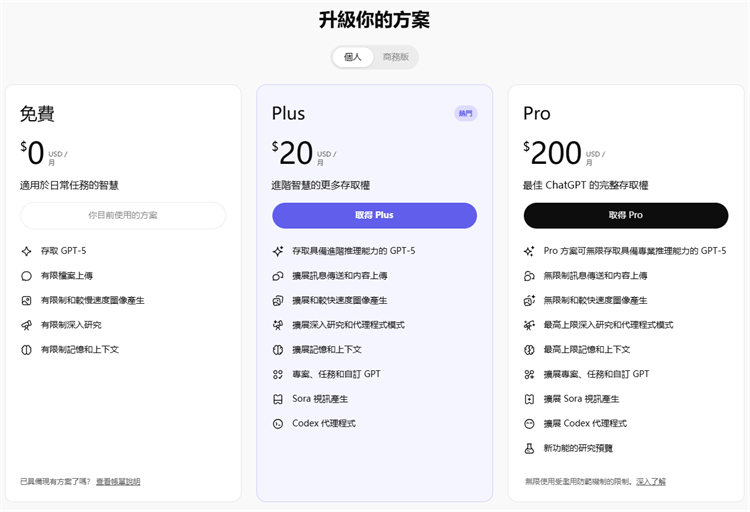Click the Plus plan title
This screenshot has width=750, height=512.
click(288, 114)
